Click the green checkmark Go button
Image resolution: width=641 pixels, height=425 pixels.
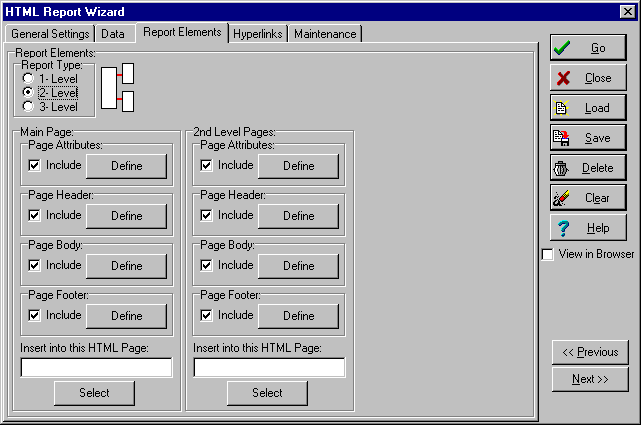click(588, 48)
